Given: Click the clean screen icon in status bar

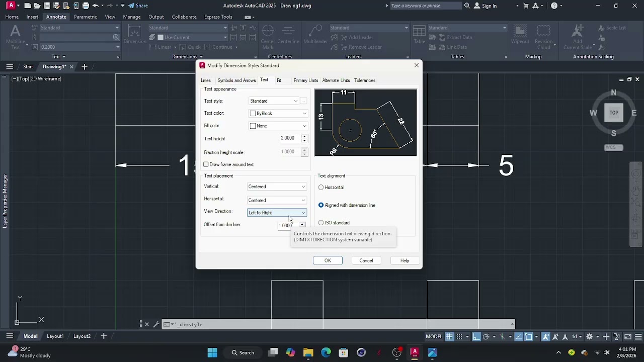Looking at the screenshot, I should click(x=628, y=337).
